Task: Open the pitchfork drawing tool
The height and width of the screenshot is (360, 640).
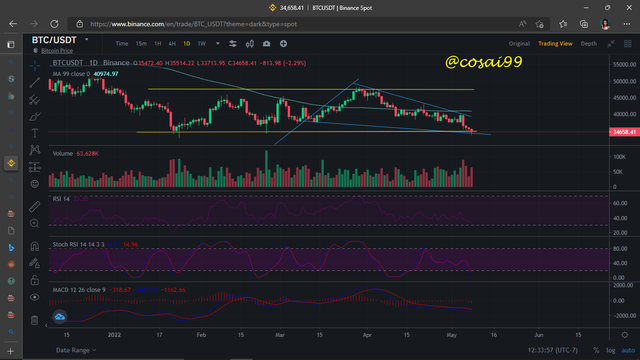Action: tap(35, 100)
